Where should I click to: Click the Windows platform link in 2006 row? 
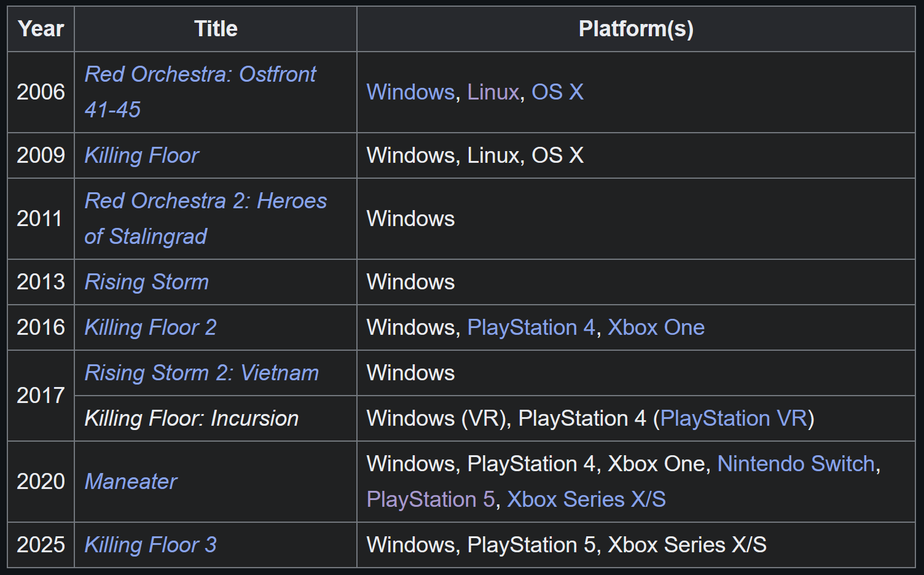[410, 92]
